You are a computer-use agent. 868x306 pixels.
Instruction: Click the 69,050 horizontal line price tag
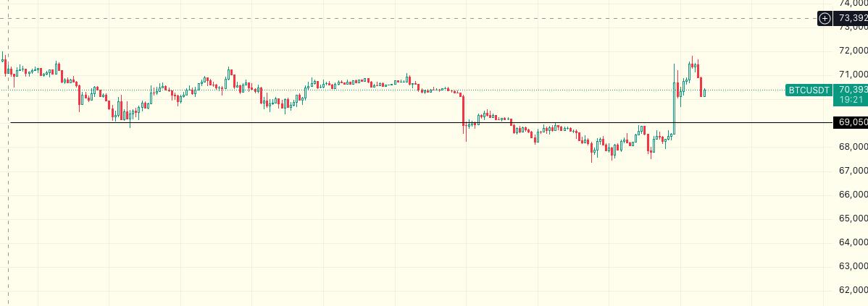(x=852, y=123)
